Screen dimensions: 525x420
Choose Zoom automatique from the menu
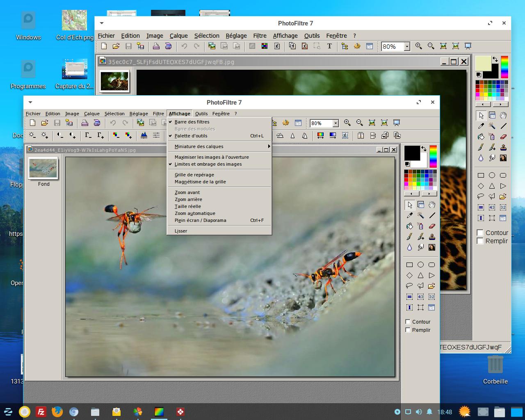coord(195,213)
